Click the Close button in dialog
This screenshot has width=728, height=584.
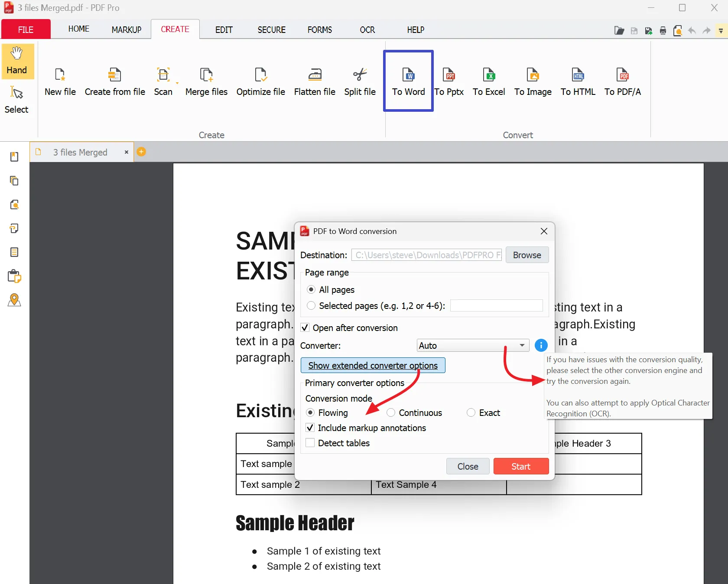point(468,466)
